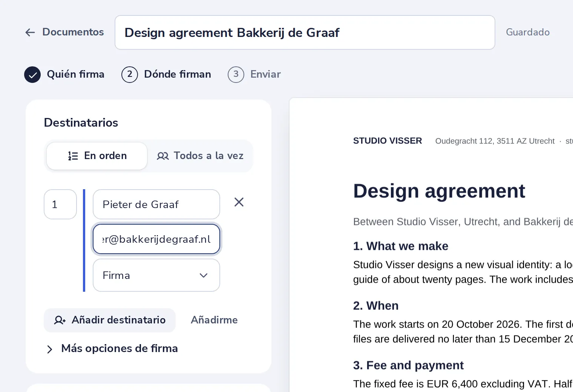Focus the recipient email field
This screenshot has height=392, width=573.
[156, 239]
